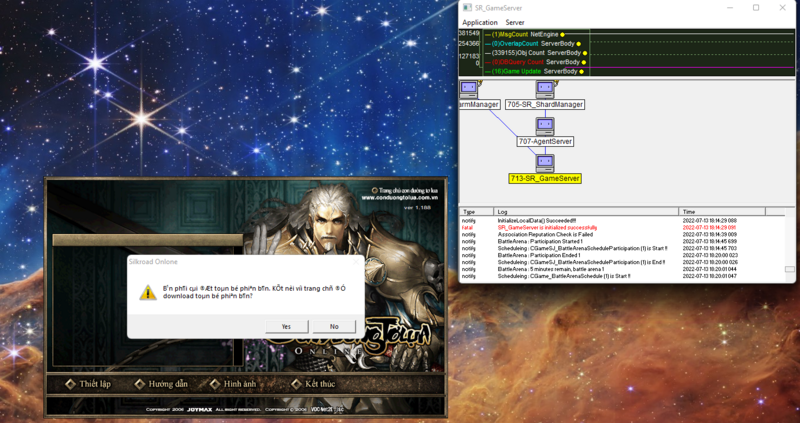The height and width of the screenshot is (423, 800).
Task: Select the FarmManager computer node icon
Action: (x=468, y=89)
